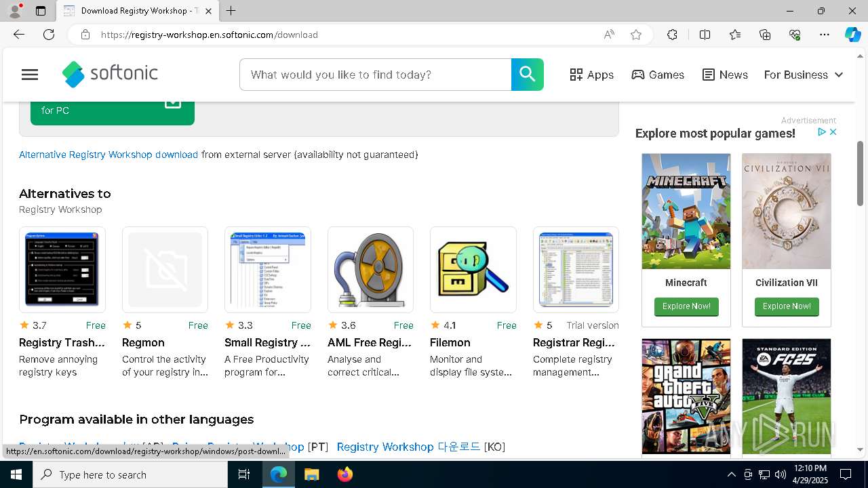Click the FC25 ad image
Viewport: 868px width, 488px height.
click(787, 396)
